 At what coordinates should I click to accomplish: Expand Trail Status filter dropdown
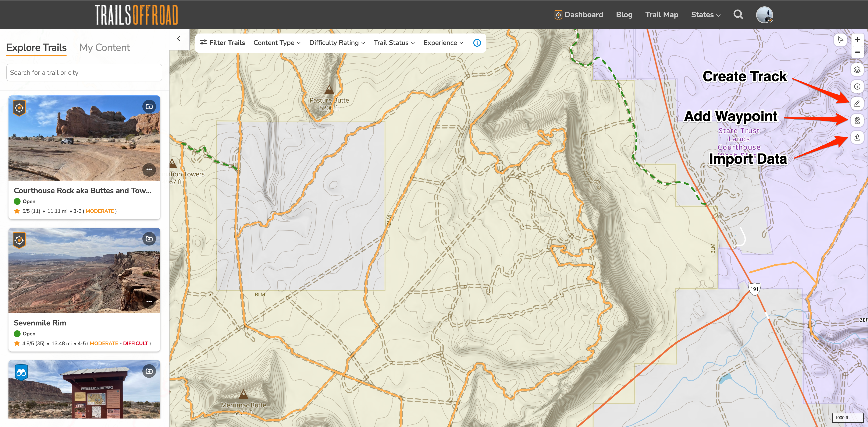394,43
